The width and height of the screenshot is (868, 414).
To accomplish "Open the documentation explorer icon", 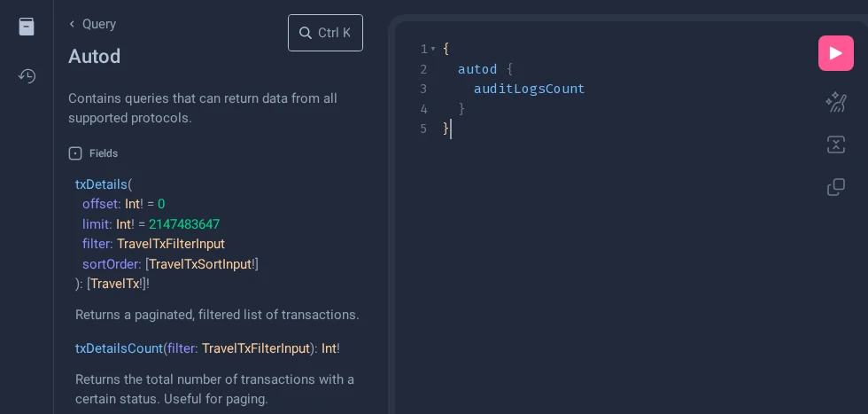I will [x=27, y=27].
